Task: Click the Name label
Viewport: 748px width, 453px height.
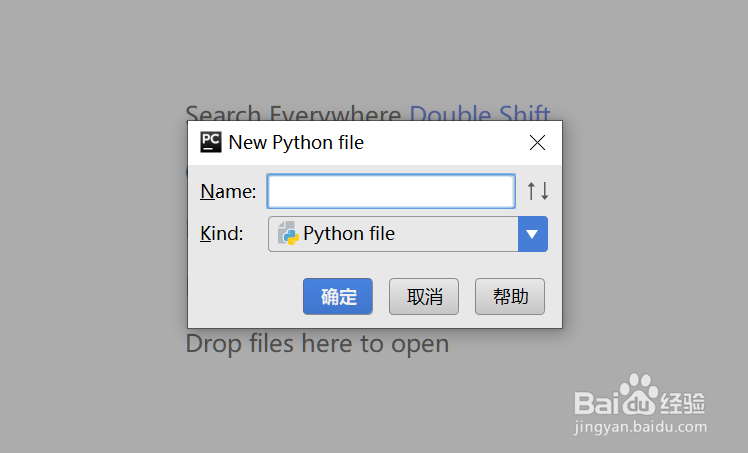Action: coord(228,191)
